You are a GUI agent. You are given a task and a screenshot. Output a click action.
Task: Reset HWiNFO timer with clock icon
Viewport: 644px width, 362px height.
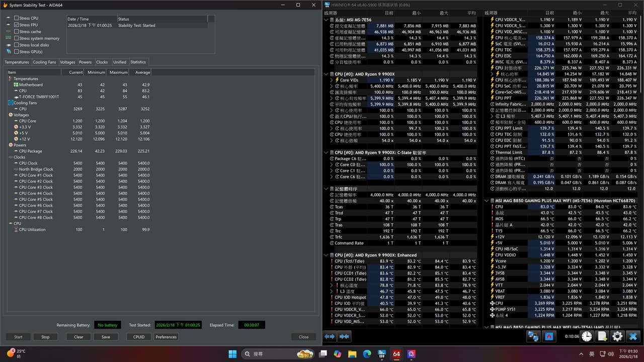coord(587,336)
